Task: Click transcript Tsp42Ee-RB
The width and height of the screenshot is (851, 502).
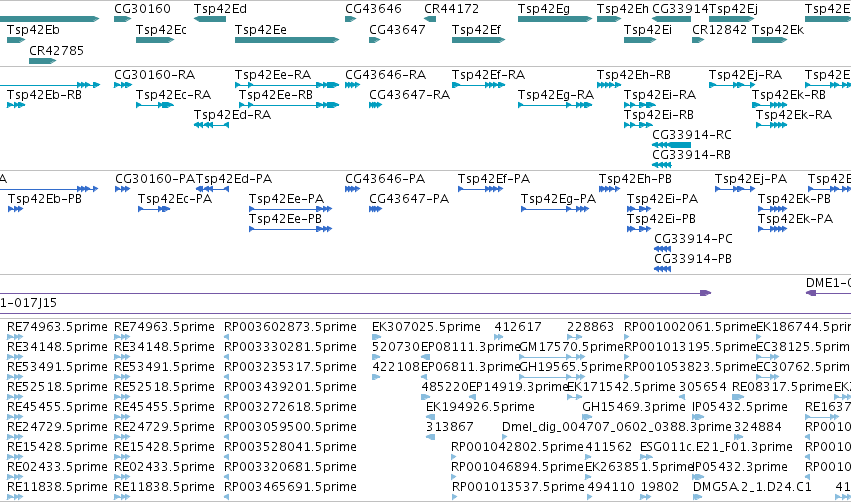Action: click(276, 95)
